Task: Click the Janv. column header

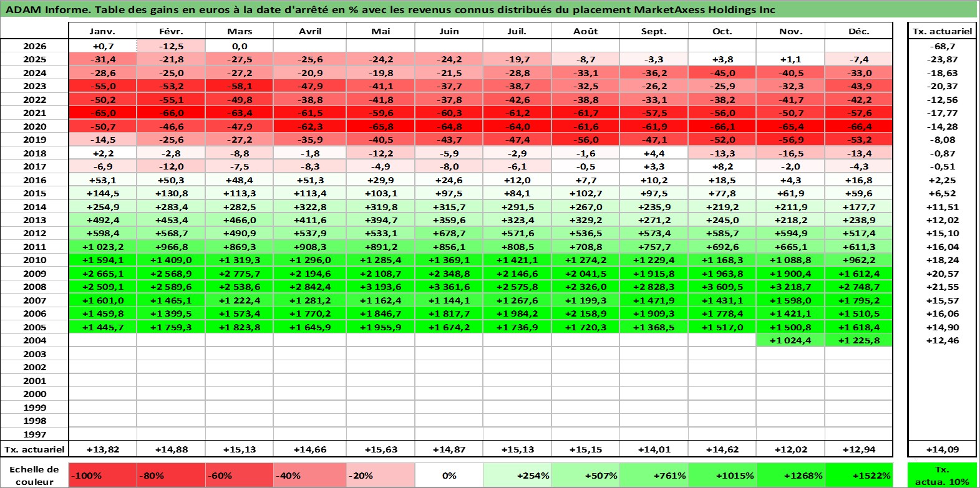Action: [102, 31]
